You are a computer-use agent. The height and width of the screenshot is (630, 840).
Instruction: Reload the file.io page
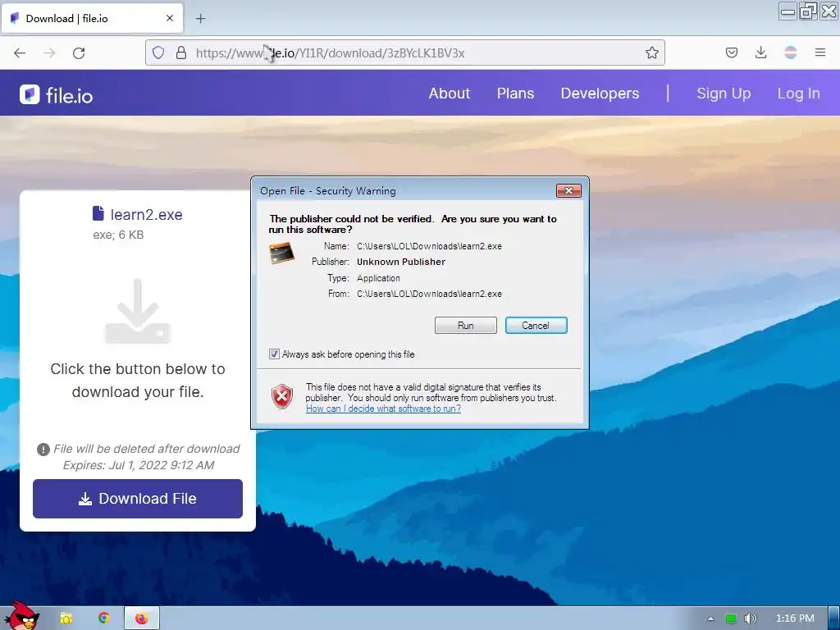pos(79,53)
